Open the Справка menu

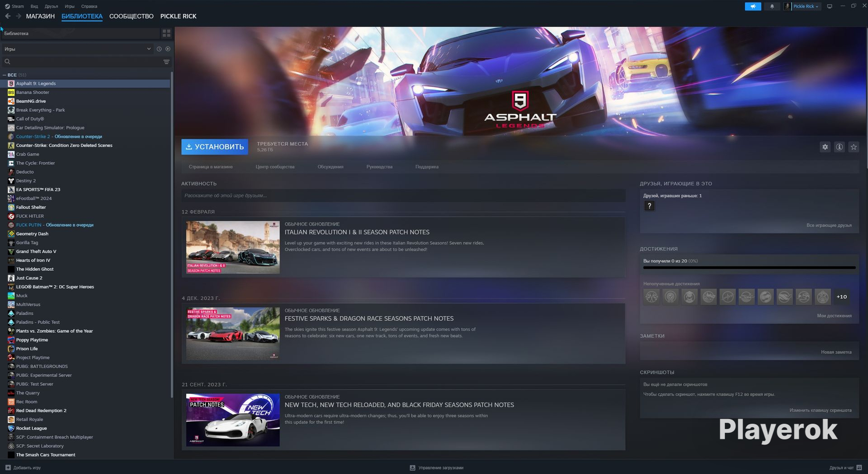click(x=89, y=6)
